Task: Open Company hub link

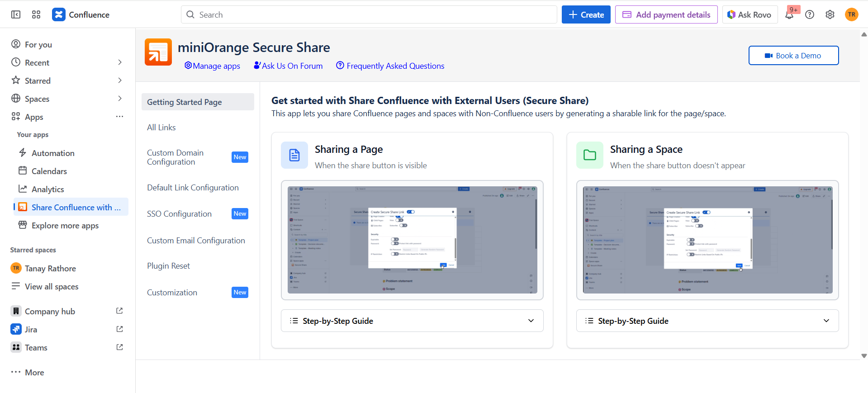Action: 50,311
